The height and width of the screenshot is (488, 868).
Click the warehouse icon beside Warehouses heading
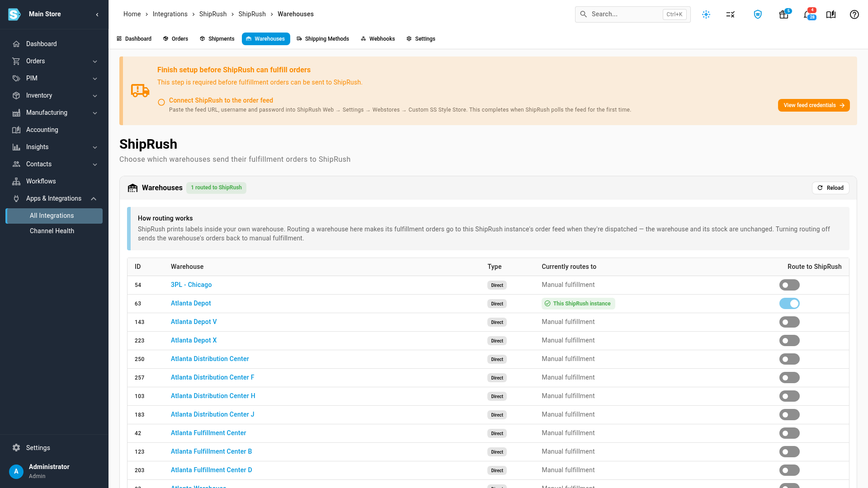132,188
